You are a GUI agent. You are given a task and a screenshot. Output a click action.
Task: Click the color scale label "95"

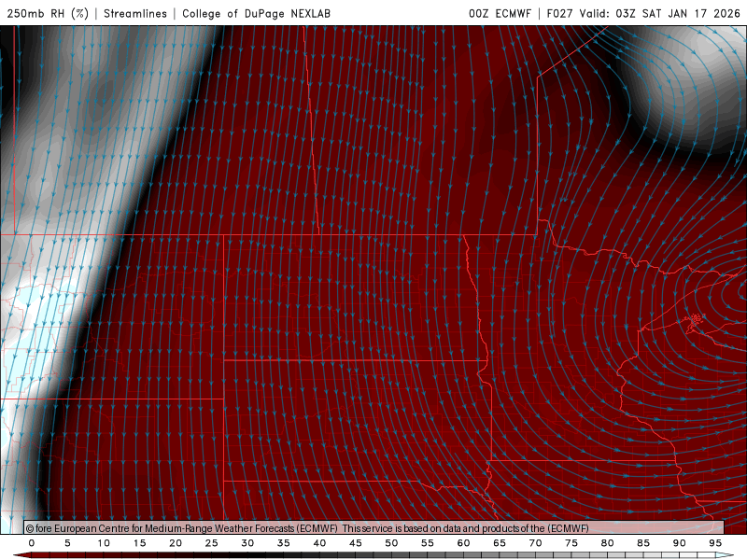click(x=715, y=543)
